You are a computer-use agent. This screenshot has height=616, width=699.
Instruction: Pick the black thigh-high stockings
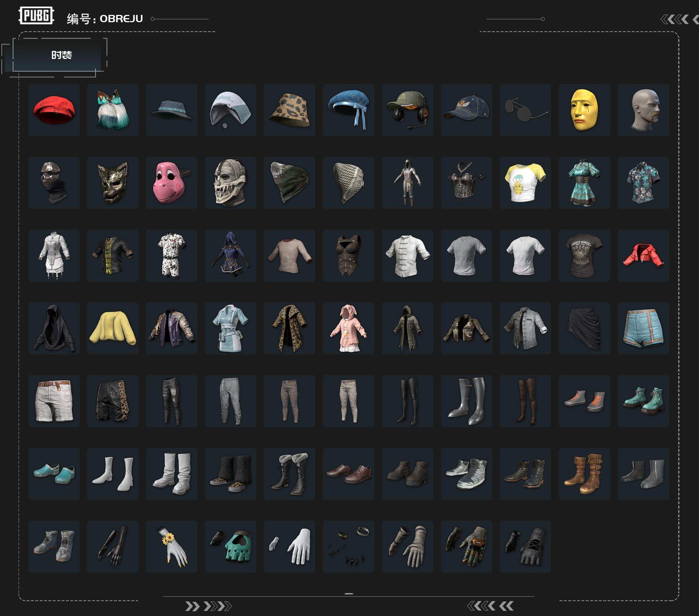coord(407,401)
